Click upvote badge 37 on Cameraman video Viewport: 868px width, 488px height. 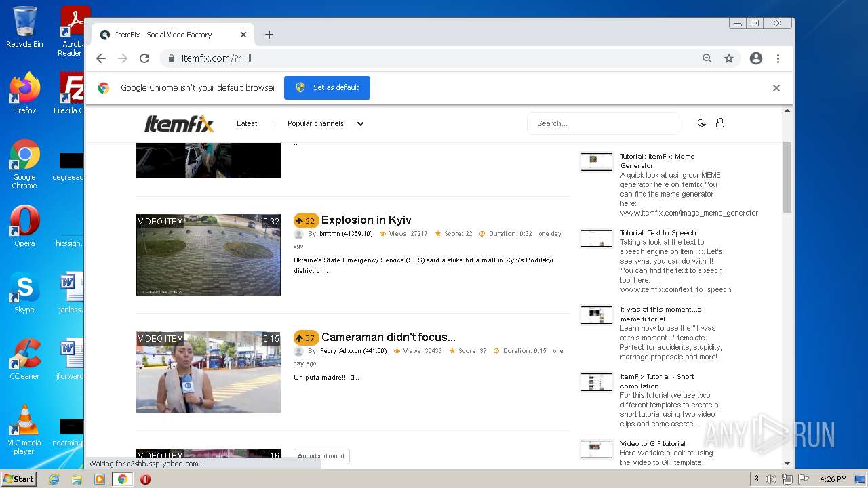(306, 338)
